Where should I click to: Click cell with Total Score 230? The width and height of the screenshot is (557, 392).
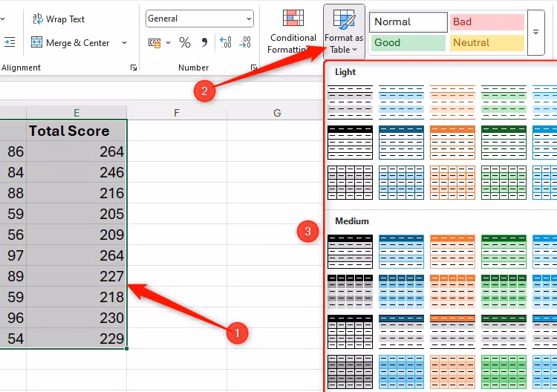tap(76, 318)
